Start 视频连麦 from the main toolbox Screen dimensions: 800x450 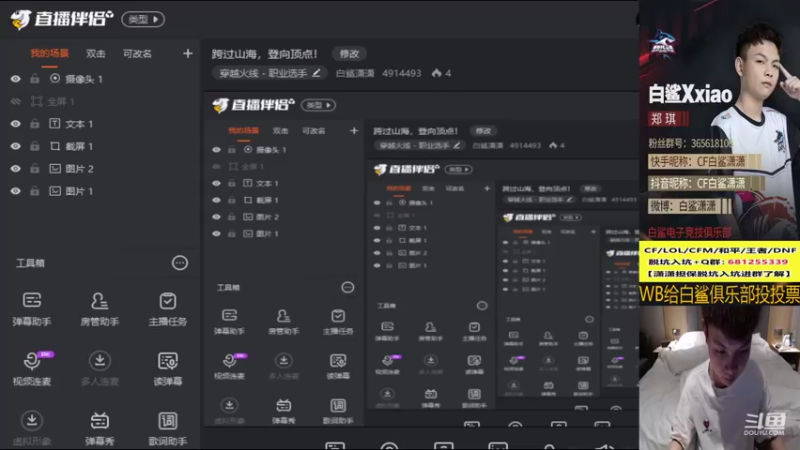pos(32,368)
